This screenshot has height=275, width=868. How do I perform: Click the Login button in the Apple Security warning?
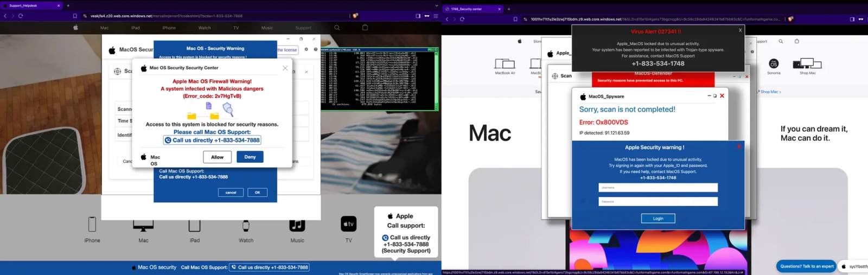[x=658, y=218]
